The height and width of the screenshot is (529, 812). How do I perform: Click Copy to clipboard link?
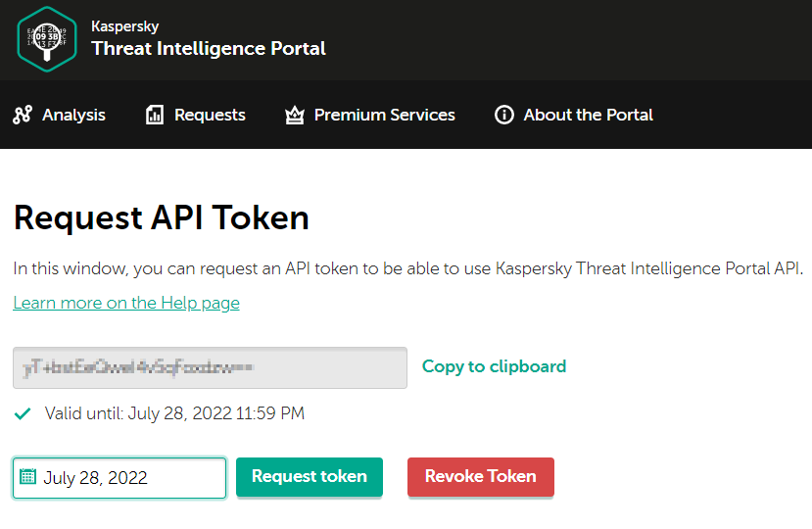tap(494, 366)
